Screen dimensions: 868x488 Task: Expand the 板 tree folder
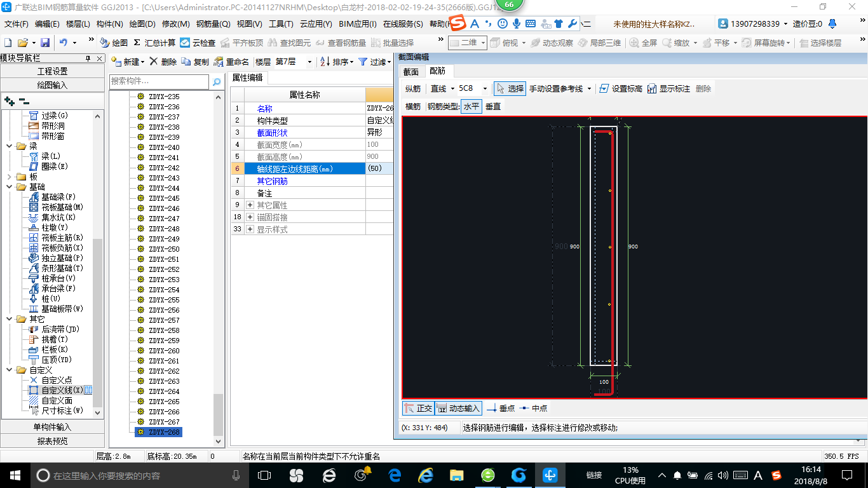(10, 177)
